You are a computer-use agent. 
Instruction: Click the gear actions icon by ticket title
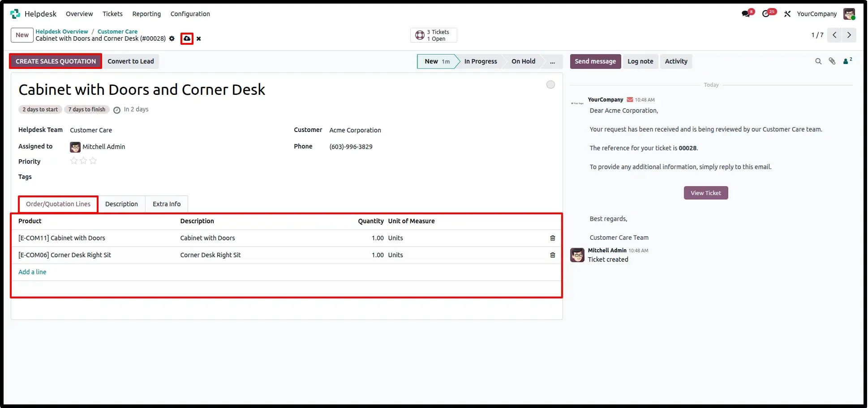point(172,38)
